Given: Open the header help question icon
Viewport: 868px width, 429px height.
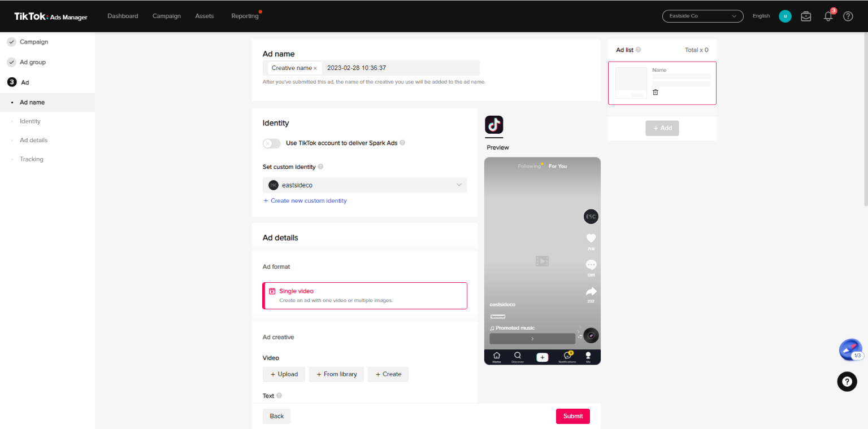Looking at the screenshot, I should (848, 16).
